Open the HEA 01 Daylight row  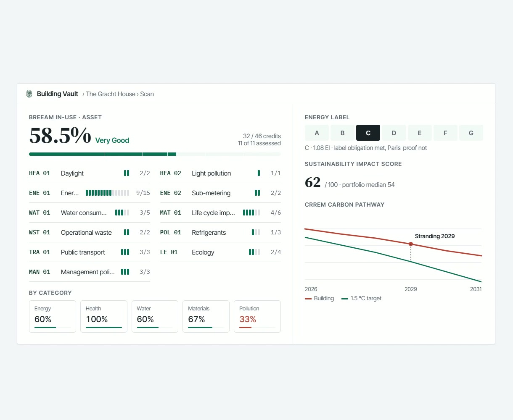click(90, 173)
